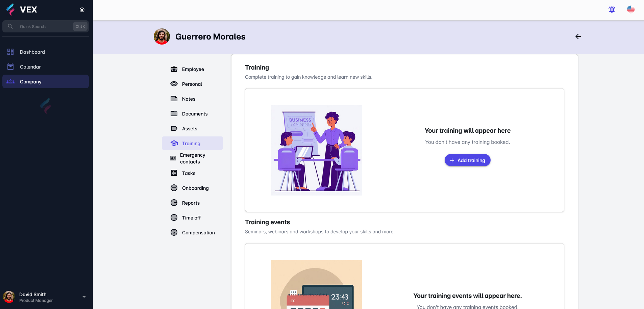Image resolution: width=644 pixels, height=309 pixels.
Task: Click the Add training button
Action: [x=467, y=160]
